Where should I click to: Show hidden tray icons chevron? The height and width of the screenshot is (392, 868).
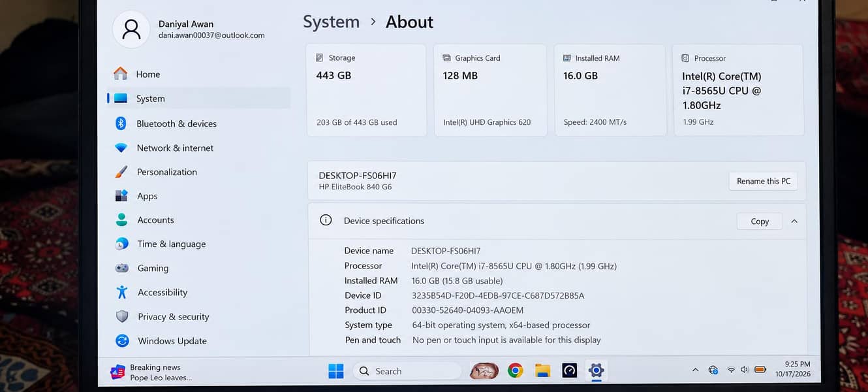point(696,370)
